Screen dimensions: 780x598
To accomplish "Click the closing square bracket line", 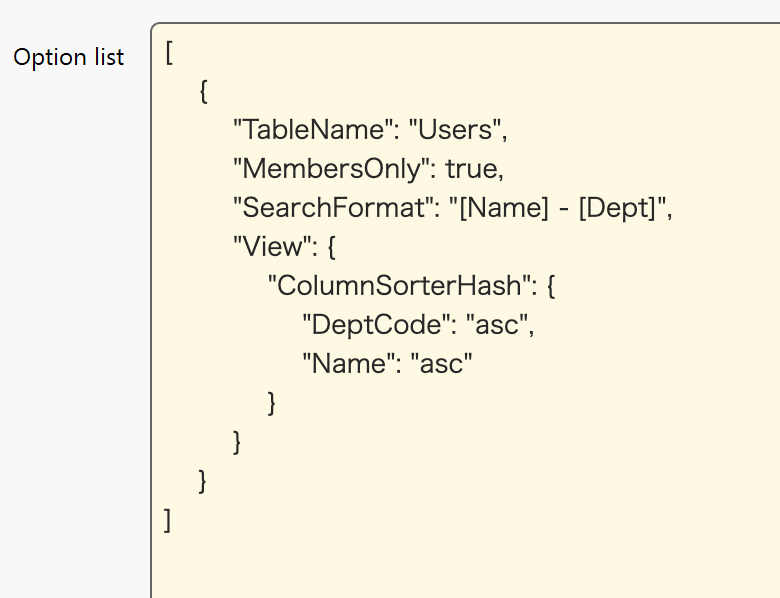I will pos(168,520).
